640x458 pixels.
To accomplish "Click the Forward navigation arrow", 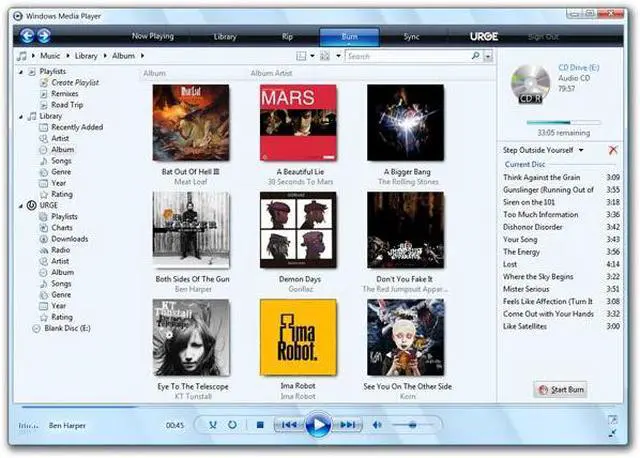I will click(x=46, y=36).
